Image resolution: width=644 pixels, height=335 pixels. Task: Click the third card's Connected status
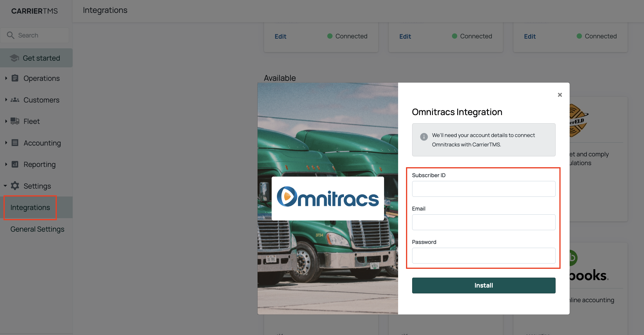pyautogui.click(x=597, y=36)
